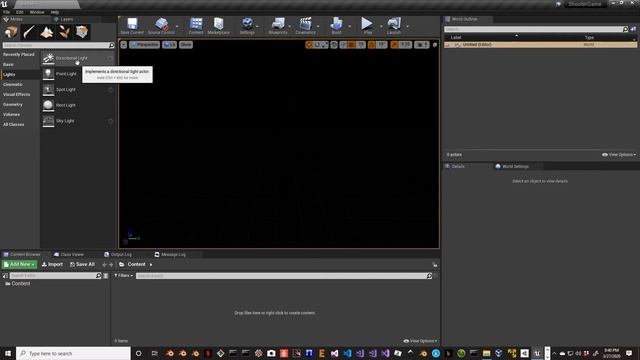Toggle viewport transform gizmo mode button
Image resolution: width=640 pixels, height=360 pixels.
click(309, 44)
